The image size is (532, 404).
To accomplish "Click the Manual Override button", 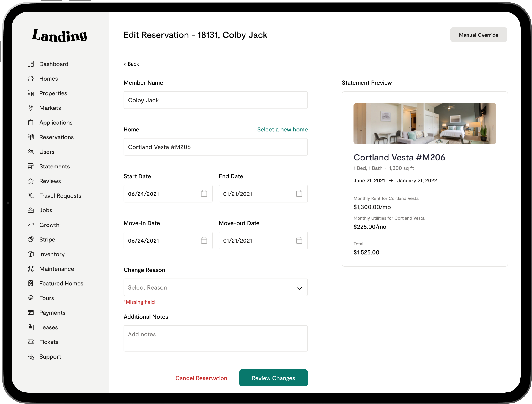I will click(x=478, y=35).
